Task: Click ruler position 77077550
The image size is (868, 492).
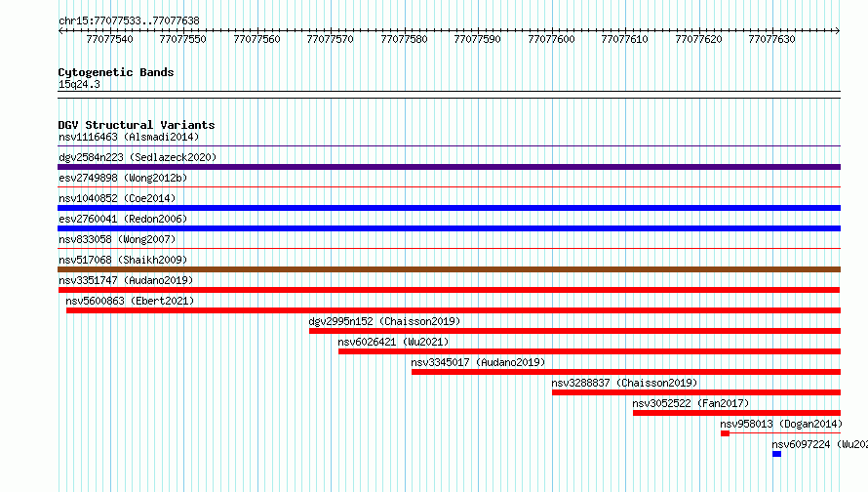Action: point(182,39)
